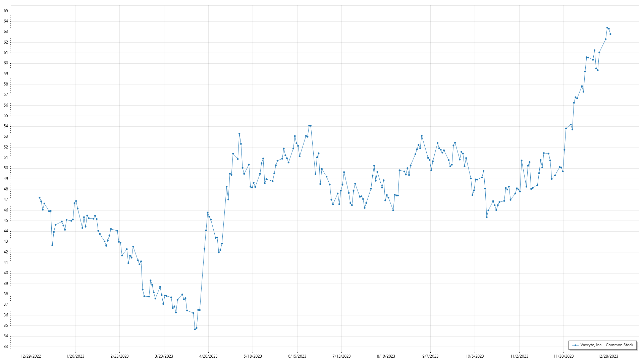The width and height of the screenshot is (644, 362).
Task: Click the legend's blue line marker icon
Action: coord(576,345)
